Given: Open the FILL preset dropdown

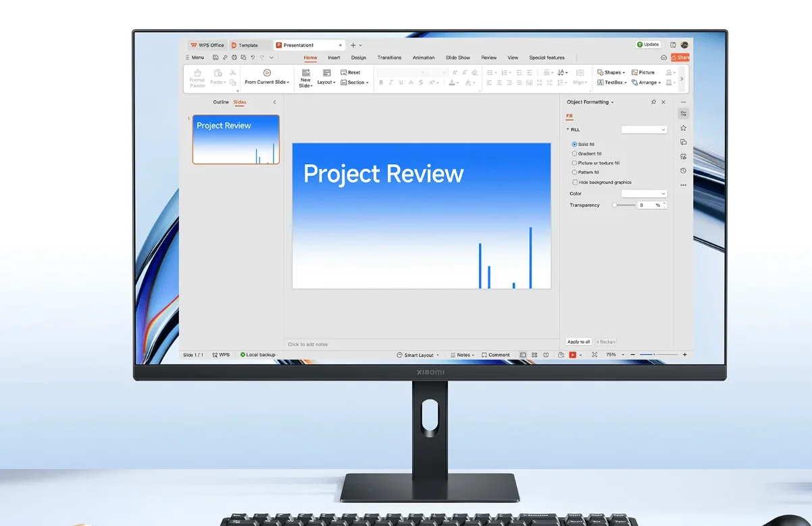Looking at the screenshot, I should (x=644, y=129).
